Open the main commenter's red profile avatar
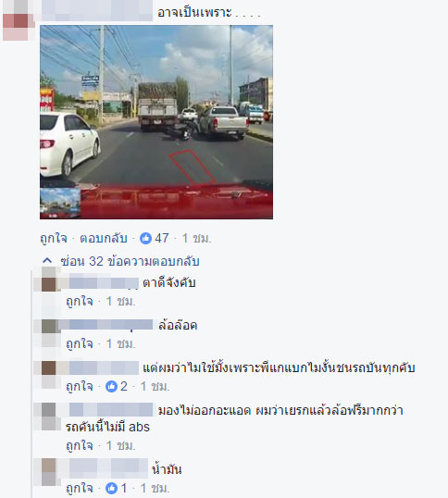Image resolution: width=448 pixels, height=498 pixels. click(x=19, y=21)
